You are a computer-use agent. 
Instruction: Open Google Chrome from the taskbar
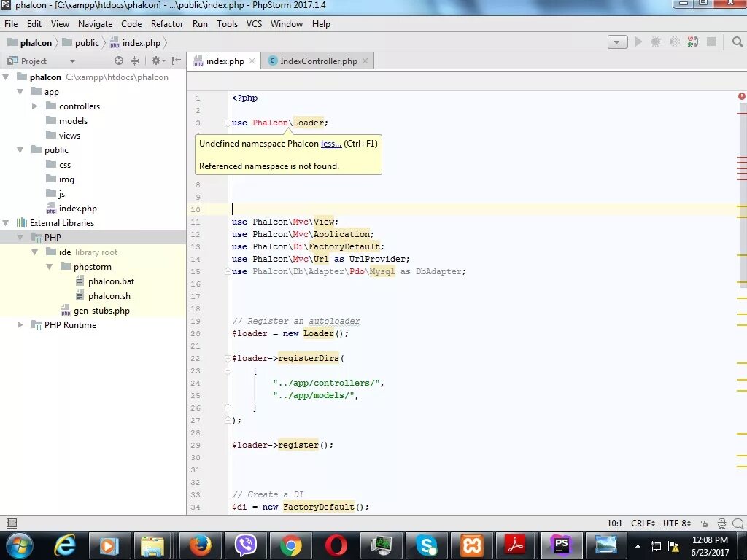coord(290,545)
